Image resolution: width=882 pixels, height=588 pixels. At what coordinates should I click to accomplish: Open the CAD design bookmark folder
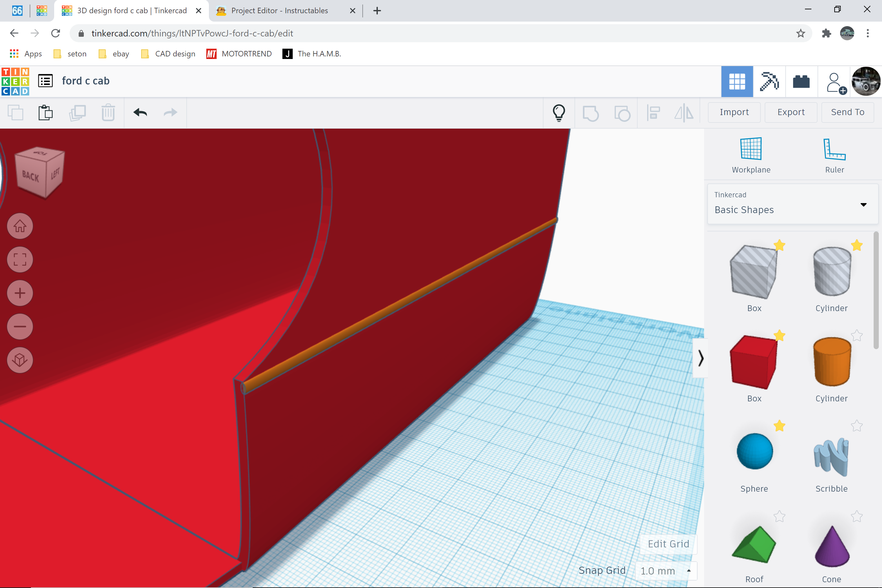point(168,54)
